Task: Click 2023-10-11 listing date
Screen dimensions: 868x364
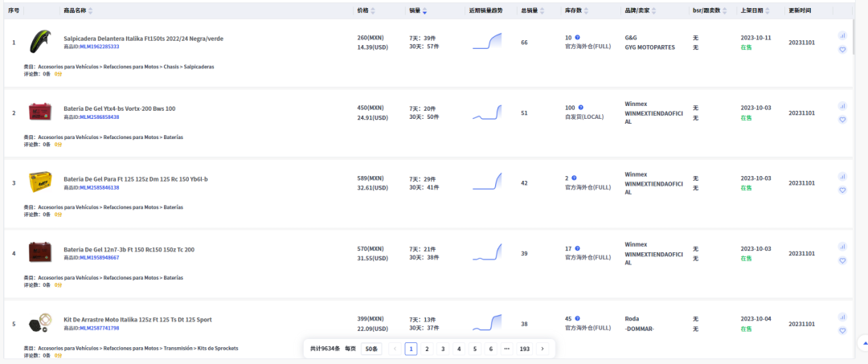Action: point(755,38)
